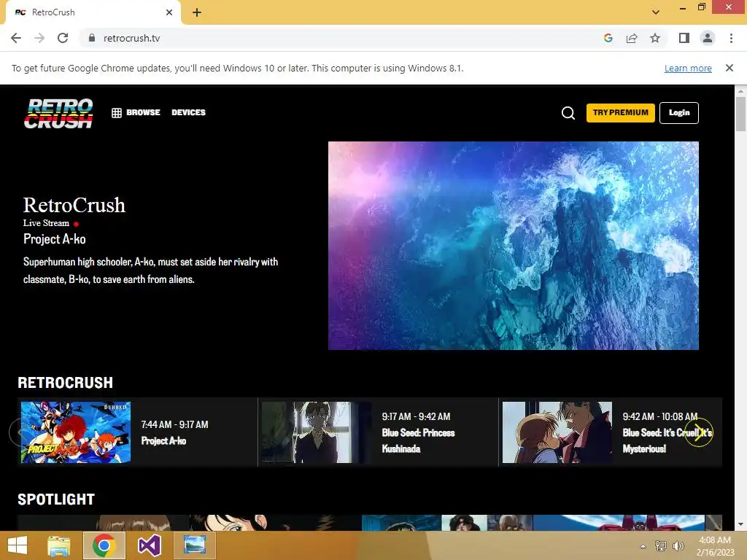Bookmark this tab with the star

coord(655,38)
